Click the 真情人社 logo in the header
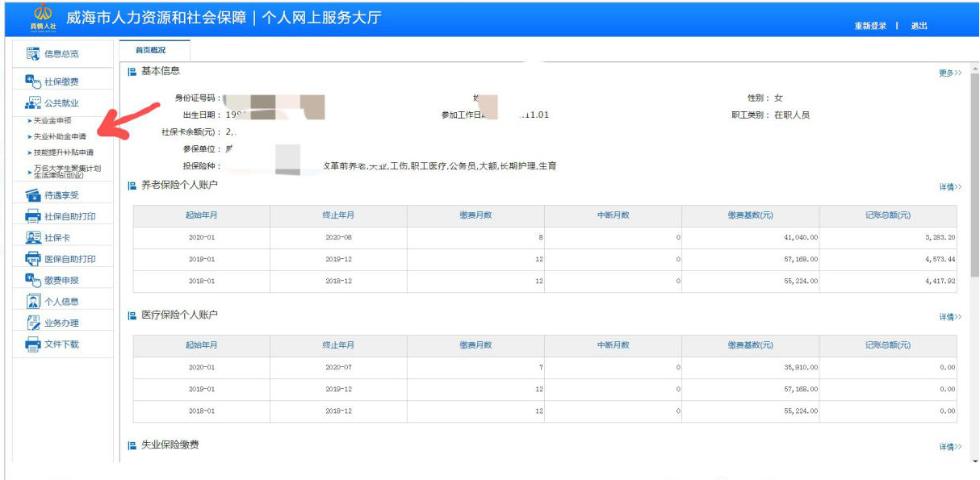 [x=44, y=19]
